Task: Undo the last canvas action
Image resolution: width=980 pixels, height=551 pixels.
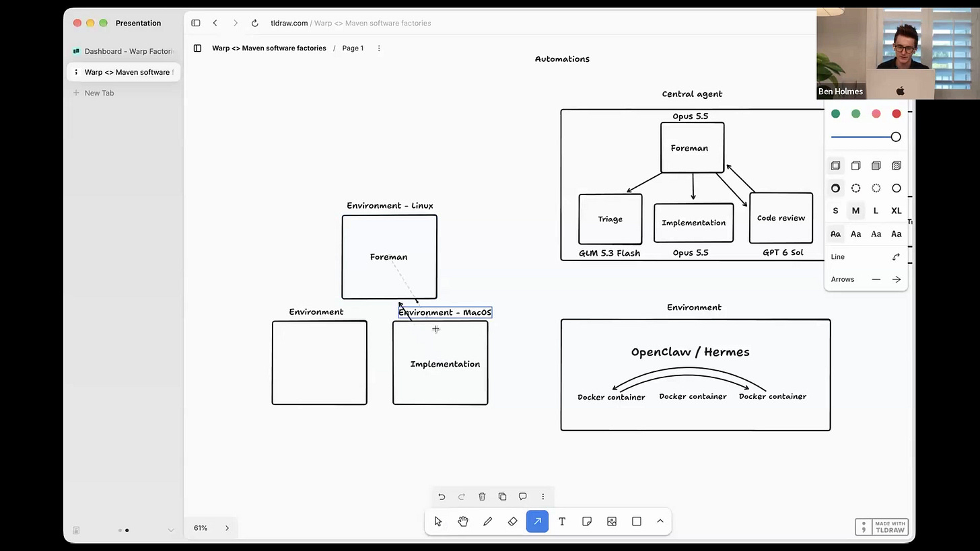Action: [442, 497]
